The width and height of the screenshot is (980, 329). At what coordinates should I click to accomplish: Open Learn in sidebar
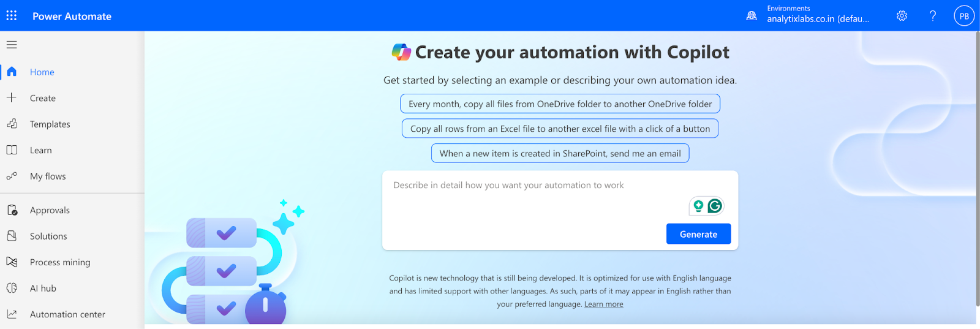tap(41, 150)
